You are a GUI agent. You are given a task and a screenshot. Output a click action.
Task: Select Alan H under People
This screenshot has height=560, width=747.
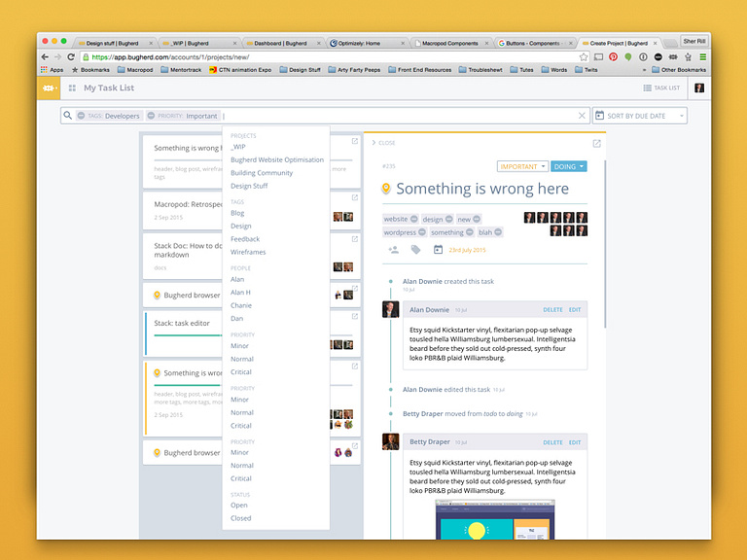click(240, 293)
